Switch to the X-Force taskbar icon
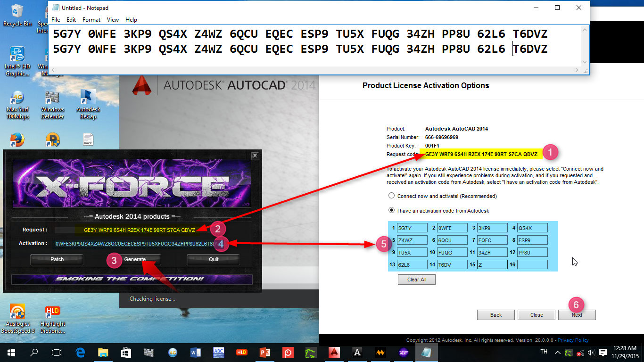644x362 pixels. pyautogui.click(x=404, y=352)
